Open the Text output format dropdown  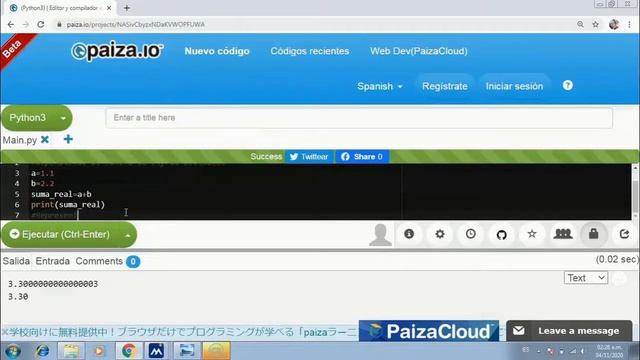coord(586,278)
